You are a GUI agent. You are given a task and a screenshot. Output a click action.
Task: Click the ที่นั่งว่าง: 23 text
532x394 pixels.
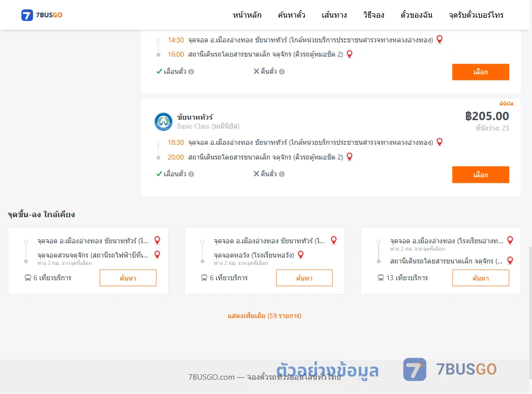coord(492,128)
